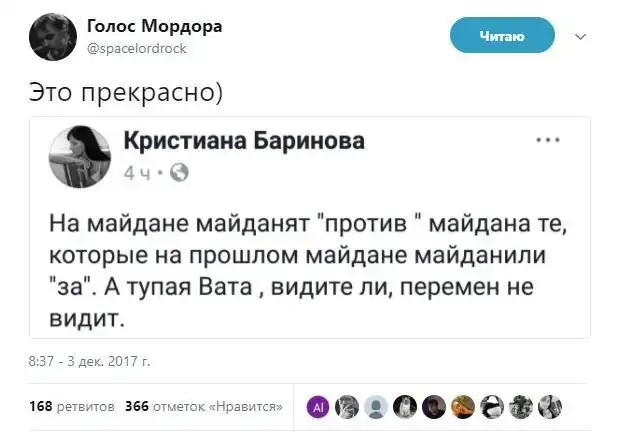Click the globe public visibility icon
The image size is (628, 437).
(181, 173)
